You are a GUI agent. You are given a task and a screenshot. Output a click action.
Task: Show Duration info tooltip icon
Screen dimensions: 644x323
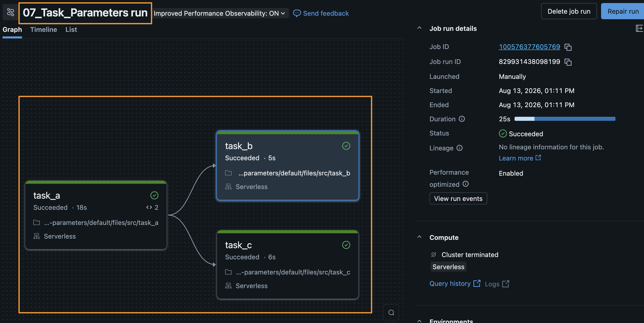pyautogui.click(x=462, y=119)
